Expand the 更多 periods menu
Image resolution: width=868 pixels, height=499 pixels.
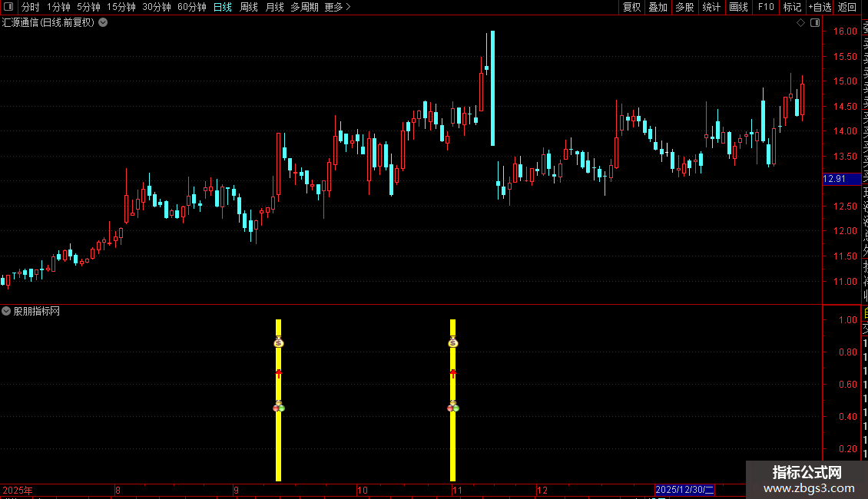(x=338, y=7)
